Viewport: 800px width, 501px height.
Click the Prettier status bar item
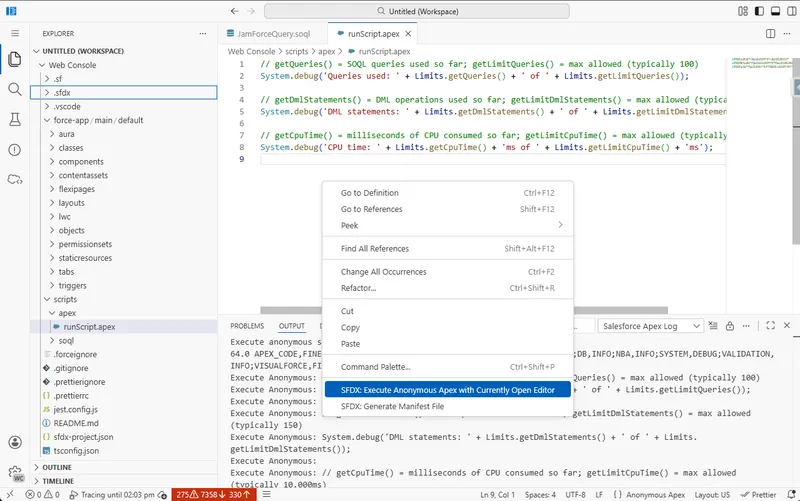[759, 495]
